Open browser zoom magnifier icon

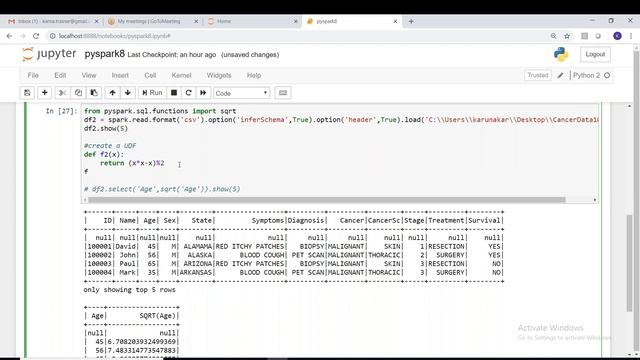553,36
